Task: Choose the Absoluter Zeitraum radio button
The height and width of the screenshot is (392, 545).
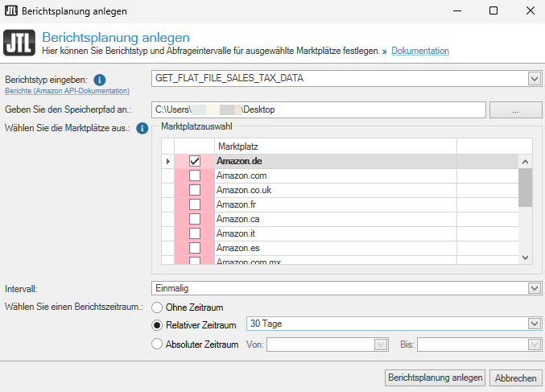Action: pos(158,345)
